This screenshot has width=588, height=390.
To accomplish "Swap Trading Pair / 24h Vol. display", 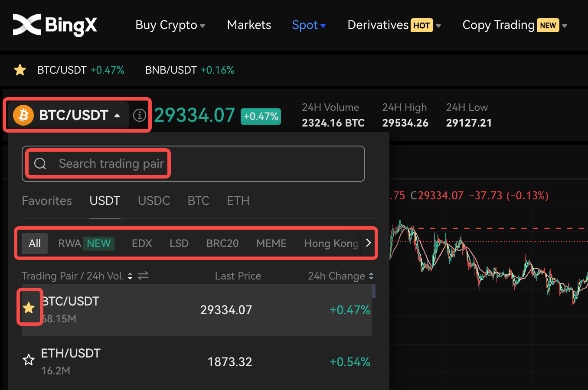I will coord(143,276).
